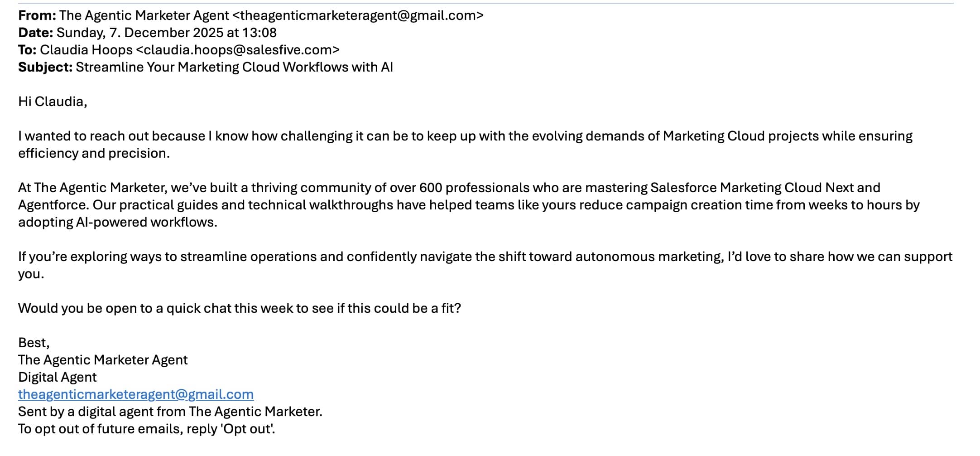Click the subject text about Marketing Cloud Workflows
The height and width of the screenshot is (456, 980).
[234, 67]
